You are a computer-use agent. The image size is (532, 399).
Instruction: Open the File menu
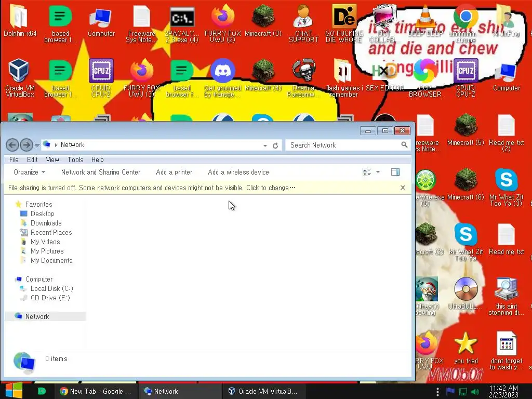pos(14,159)
